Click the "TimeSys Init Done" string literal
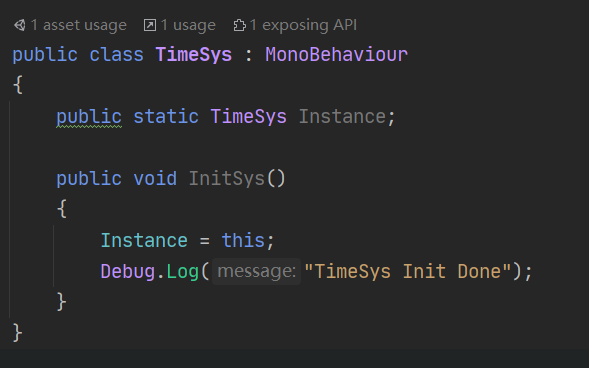This screenshot has height=368, width=589. click(408, 271)
